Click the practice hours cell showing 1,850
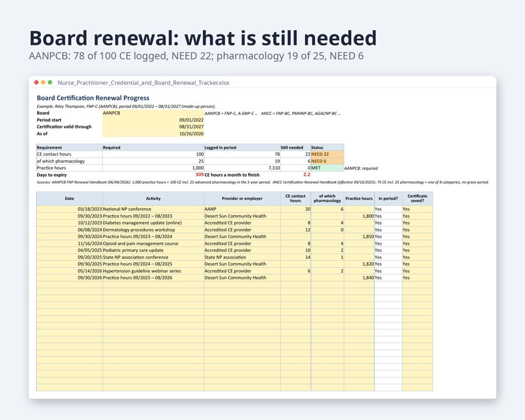 tap(359, 236)
